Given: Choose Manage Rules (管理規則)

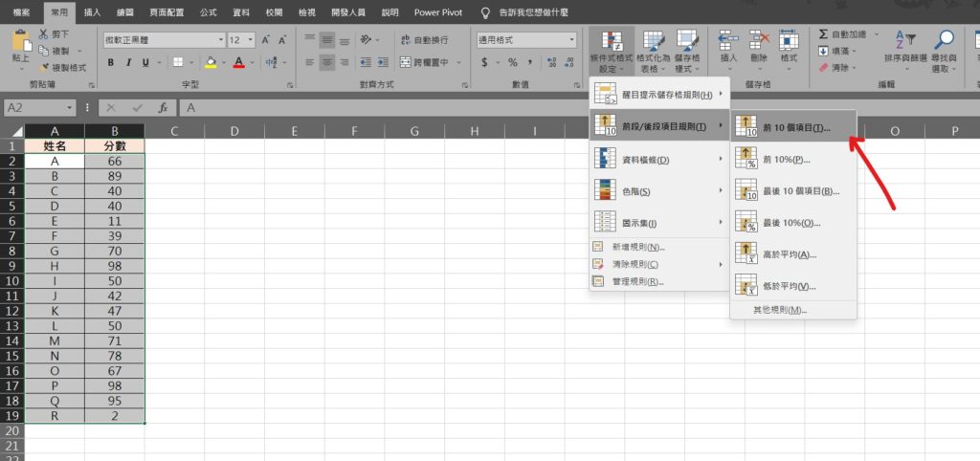Looking at the screenshot, I should [659, 282].
